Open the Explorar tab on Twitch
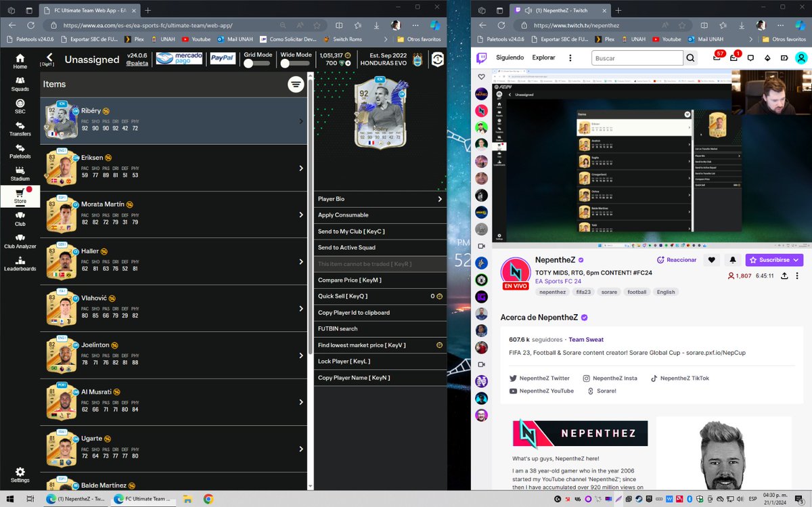Viewport: 812px width, 507px height. click(x=544, y=58)
